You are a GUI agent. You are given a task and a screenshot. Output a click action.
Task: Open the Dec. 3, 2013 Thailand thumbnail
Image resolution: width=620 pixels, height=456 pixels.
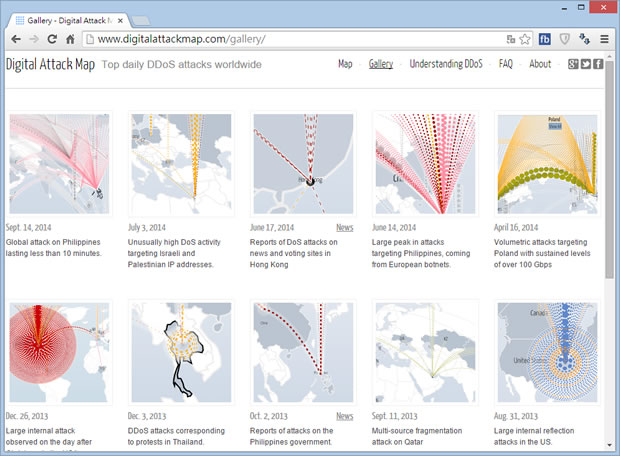(181, 352)
